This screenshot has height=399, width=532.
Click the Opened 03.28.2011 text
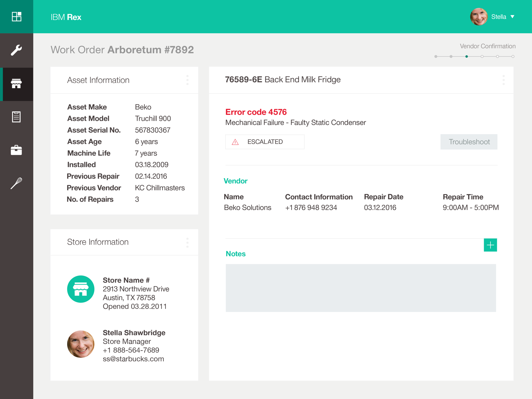tap(135, 306)
